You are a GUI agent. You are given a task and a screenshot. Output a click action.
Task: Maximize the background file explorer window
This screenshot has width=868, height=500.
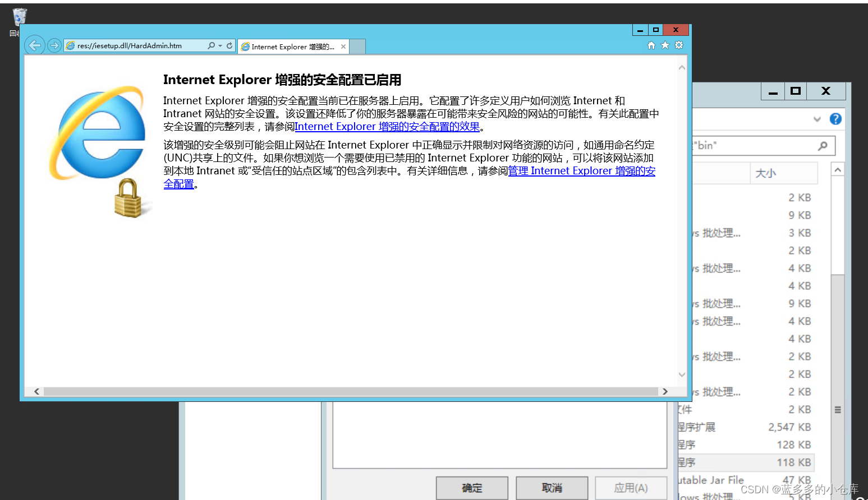795,91
